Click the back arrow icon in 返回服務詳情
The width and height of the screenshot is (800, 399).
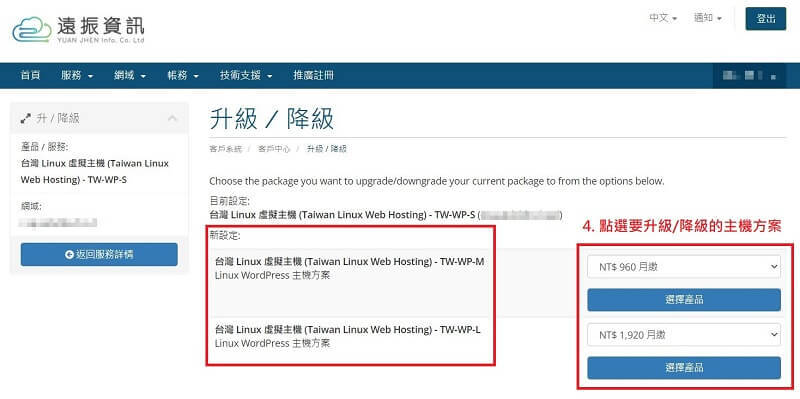[69, 254]
